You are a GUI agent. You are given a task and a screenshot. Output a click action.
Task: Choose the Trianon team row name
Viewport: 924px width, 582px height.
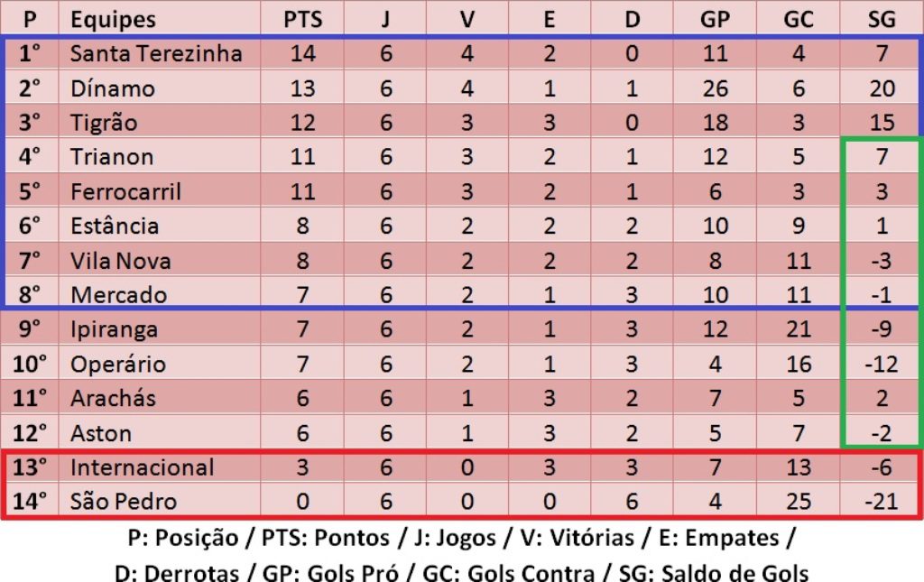tap(112, 157)
